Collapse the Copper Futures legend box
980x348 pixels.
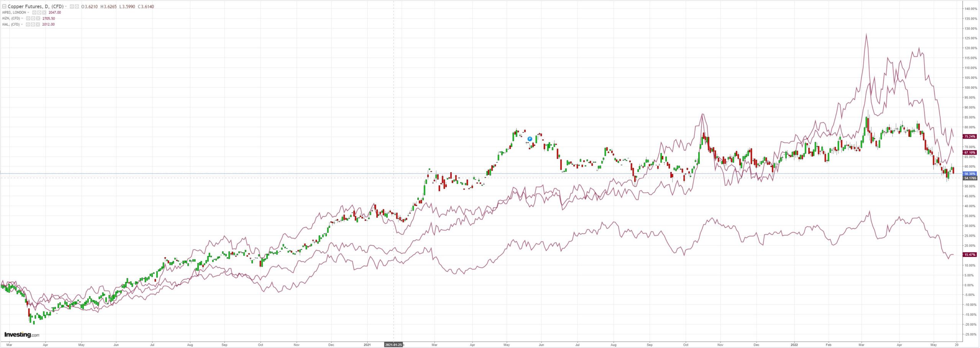(x=4, y=6)
